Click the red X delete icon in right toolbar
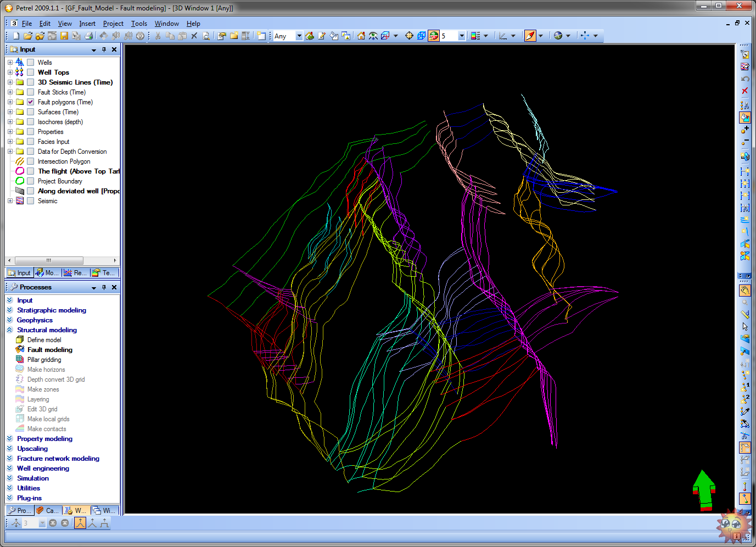Image resolution: width=756 pixels, height=547 pixels. click(x=745, y=91)
